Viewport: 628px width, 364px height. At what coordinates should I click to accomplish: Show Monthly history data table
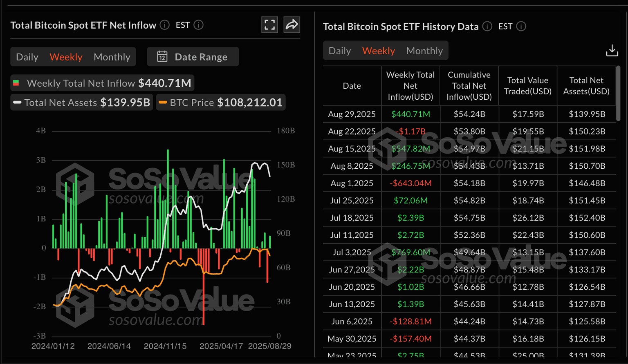click(x=424, y=51)
